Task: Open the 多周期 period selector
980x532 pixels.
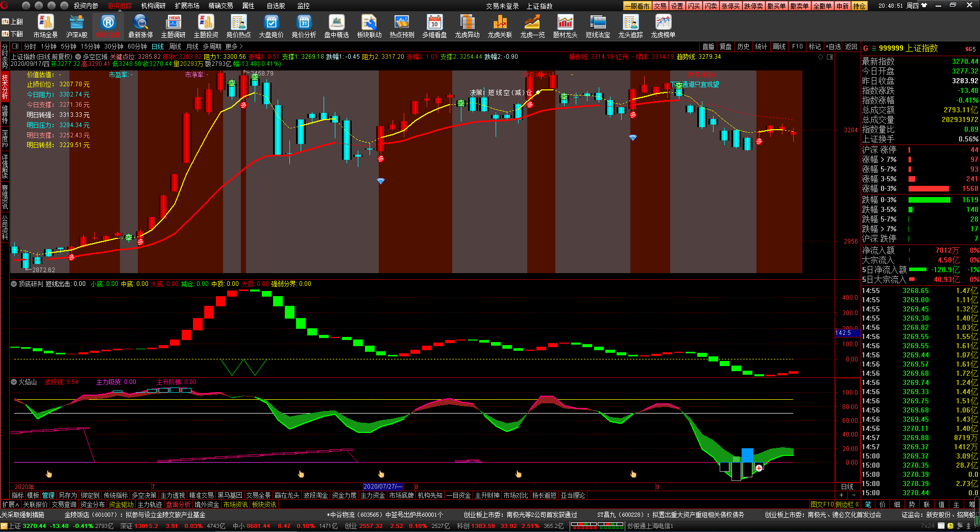Action: (x=212, y=46)
